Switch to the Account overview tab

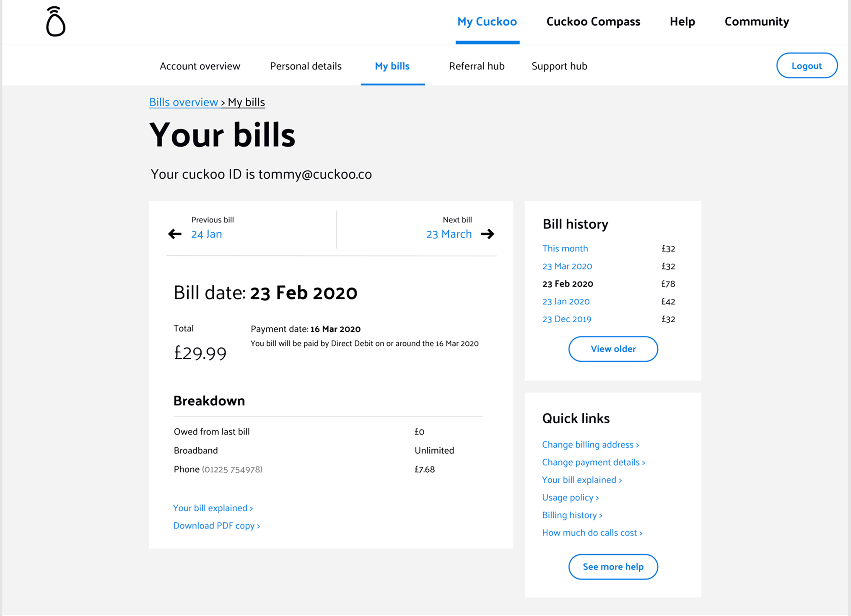(200, 66)
